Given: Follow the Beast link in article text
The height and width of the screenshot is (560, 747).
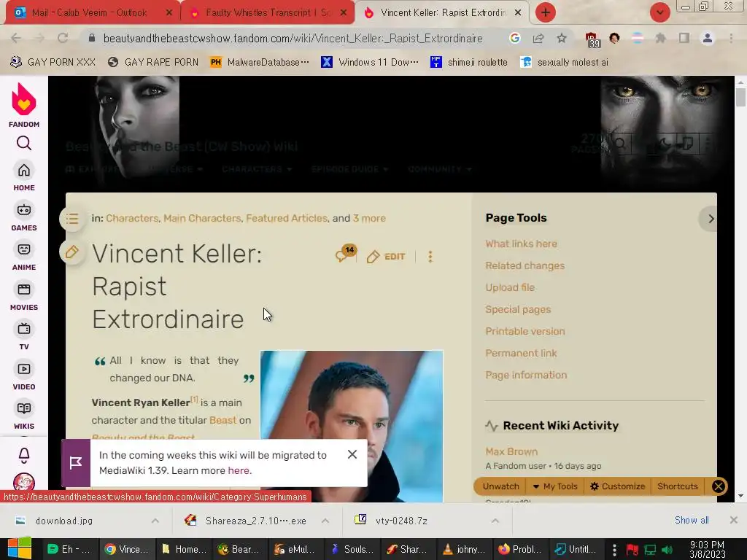Looking at the screenshot, I should (223, 420).
